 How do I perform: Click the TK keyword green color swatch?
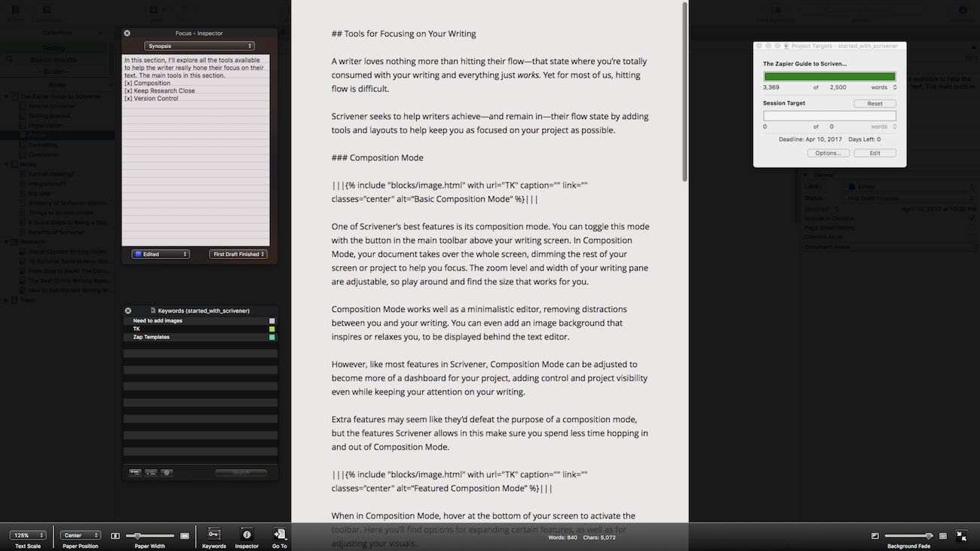(x=272, y=329)
